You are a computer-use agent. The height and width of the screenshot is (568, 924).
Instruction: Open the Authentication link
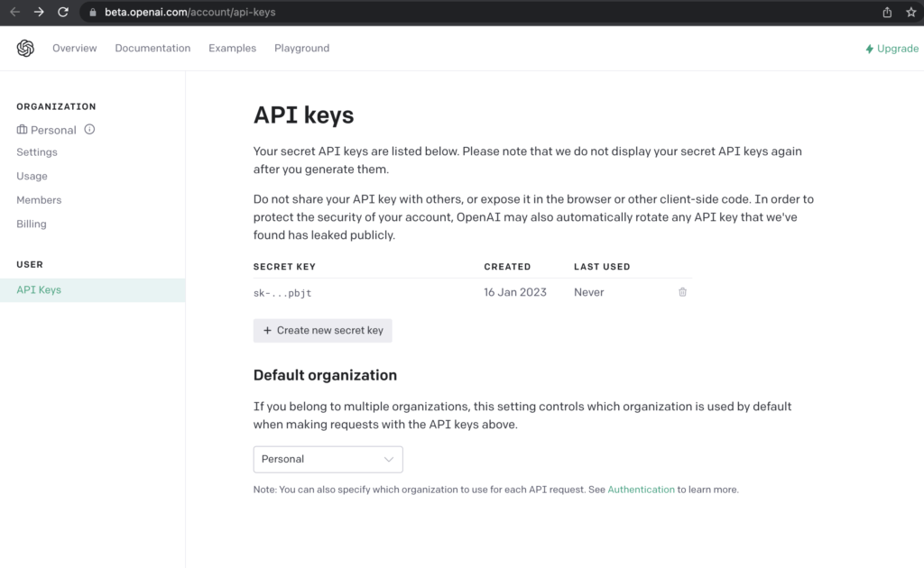click(x=641, y=489)
